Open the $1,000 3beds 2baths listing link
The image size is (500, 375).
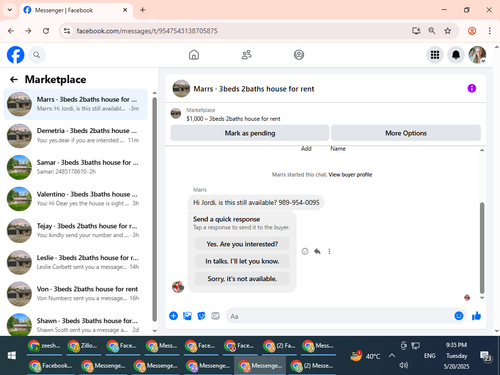pyautogui.click(x=233, y=119)
